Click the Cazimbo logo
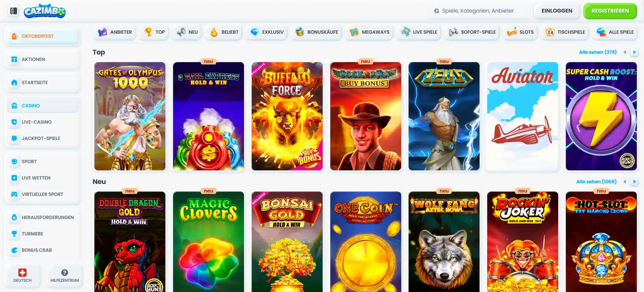The height and width of the screenshot is (292, 644). (45, 11)
